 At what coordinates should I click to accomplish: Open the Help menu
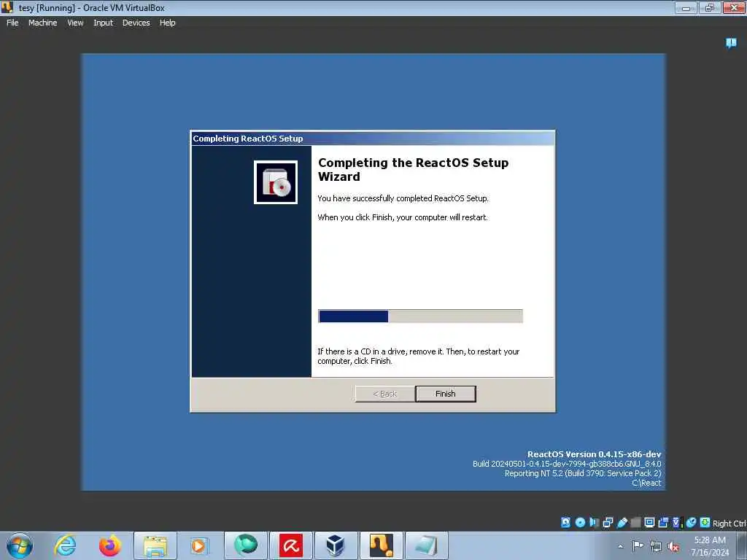(x=167, y=23)
